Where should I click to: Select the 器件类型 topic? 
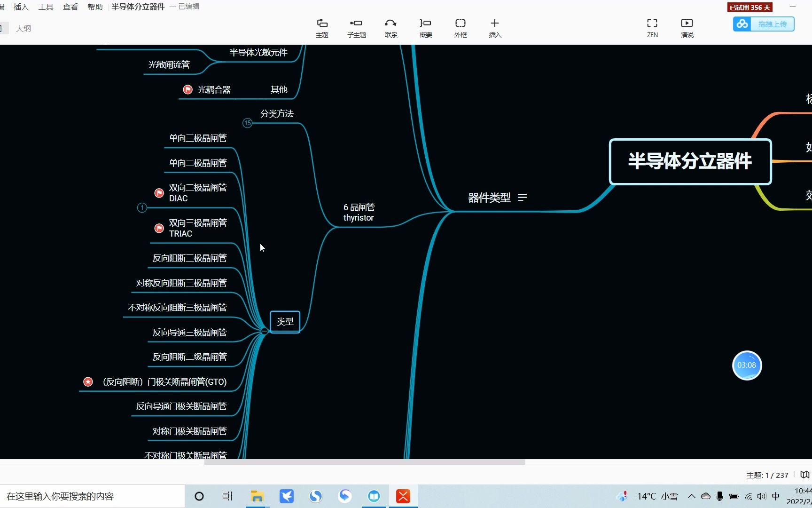pyautogui.click(x=489, y=198)
